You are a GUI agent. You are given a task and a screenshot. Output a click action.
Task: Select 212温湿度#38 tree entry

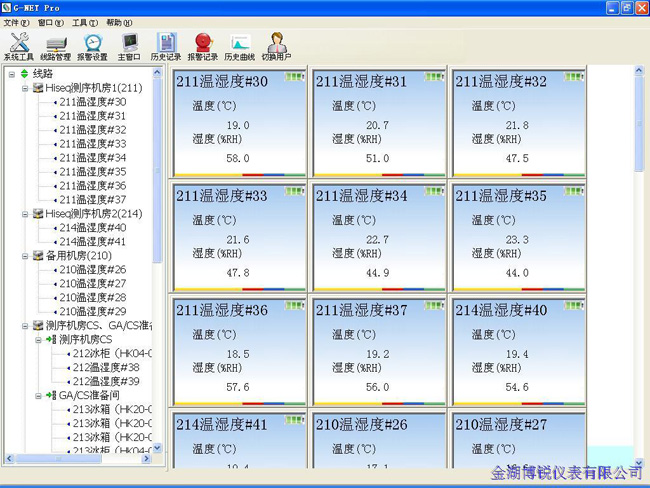click(x=106, y=368)
